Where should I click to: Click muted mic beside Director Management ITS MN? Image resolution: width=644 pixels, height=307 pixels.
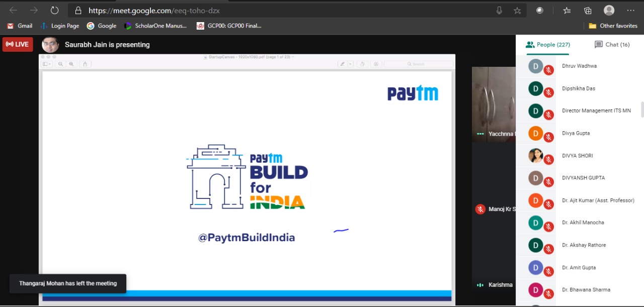tap(548, 115)
